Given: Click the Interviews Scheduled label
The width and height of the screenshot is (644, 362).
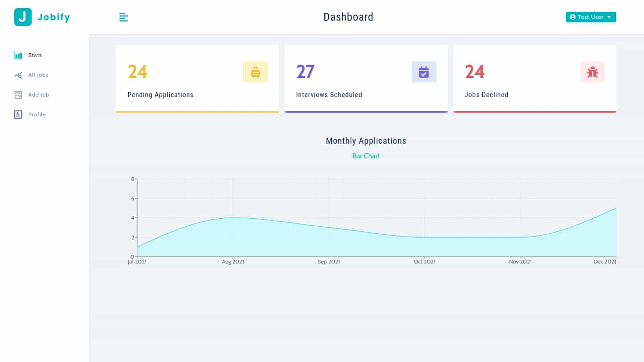Looking at the screenshot, I should point(329,95).
